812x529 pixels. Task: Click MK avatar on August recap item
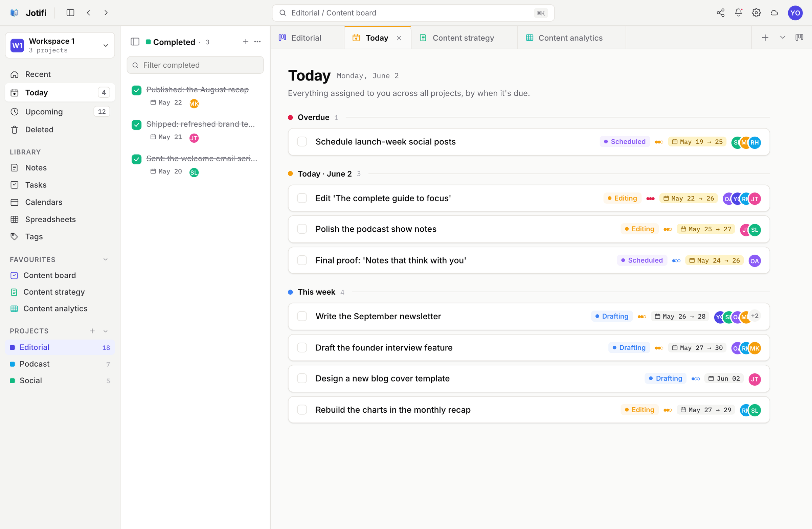click(194, 103)
